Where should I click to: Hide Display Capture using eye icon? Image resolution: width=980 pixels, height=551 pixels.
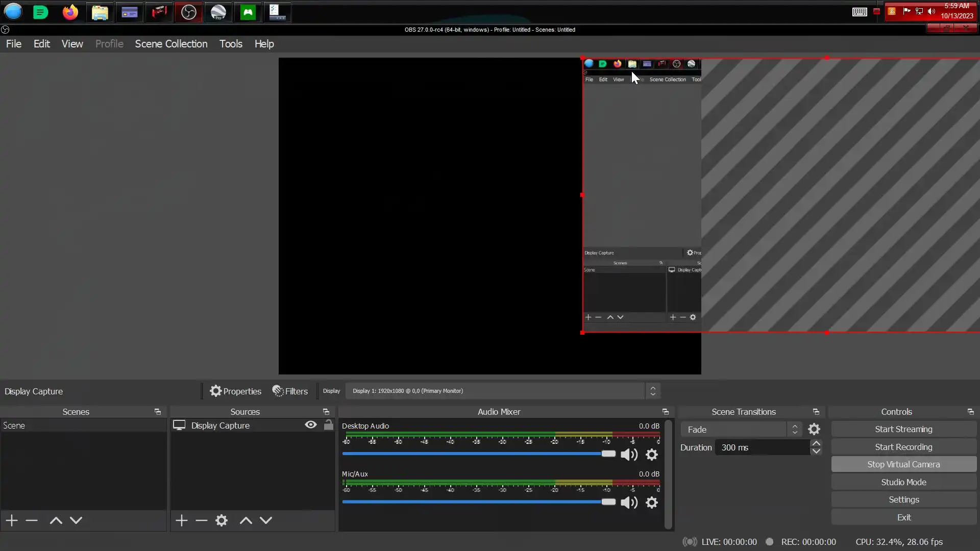click(310, 425)
